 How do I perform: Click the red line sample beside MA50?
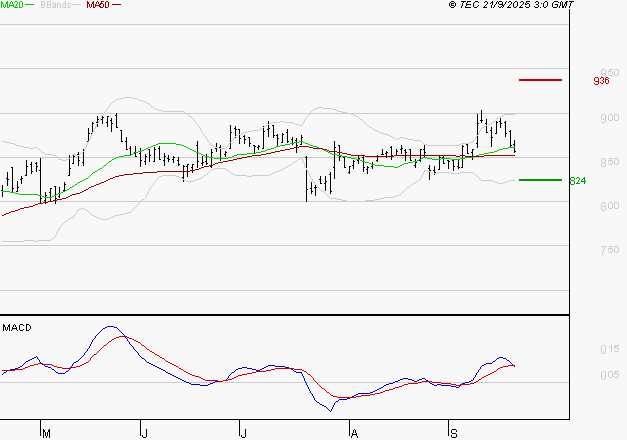coord(116,5)
